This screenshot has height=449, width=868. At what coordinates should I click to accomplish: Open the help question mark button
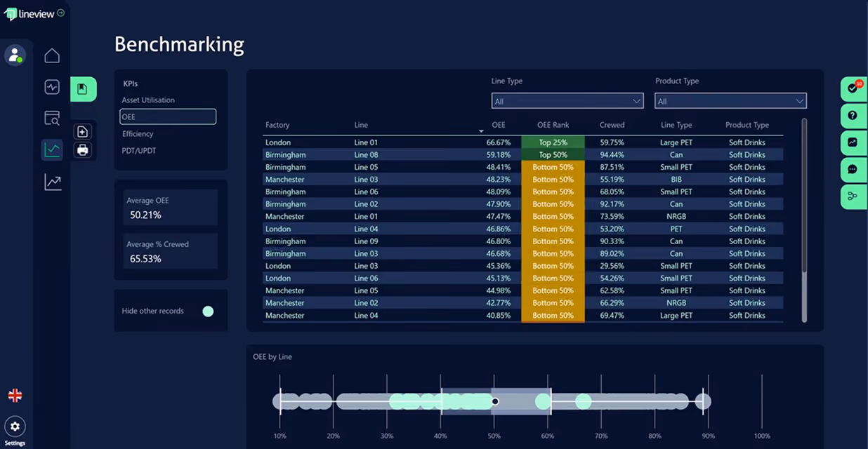pyautogui.click(x=853, y=116)
